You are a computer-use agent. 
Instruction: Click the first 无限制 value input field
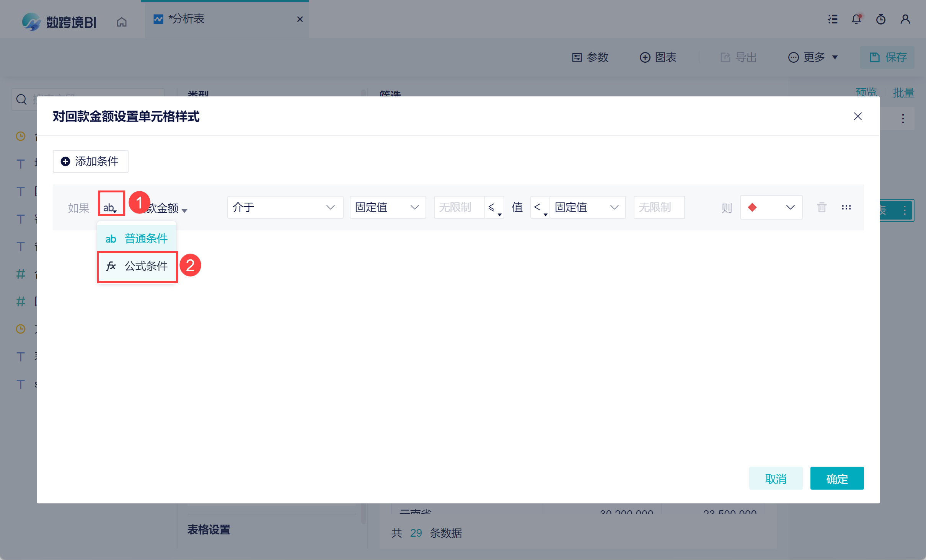(x=458, y=207)
